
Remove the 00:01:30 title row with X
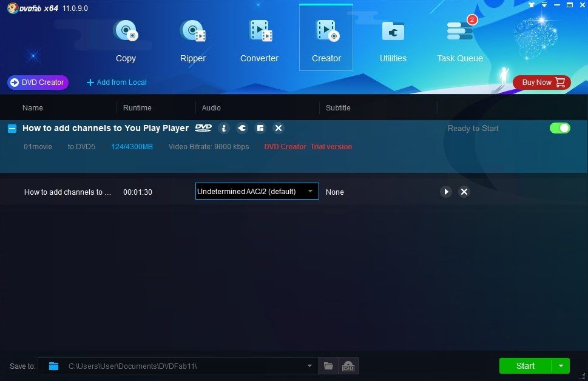(464, 192)
